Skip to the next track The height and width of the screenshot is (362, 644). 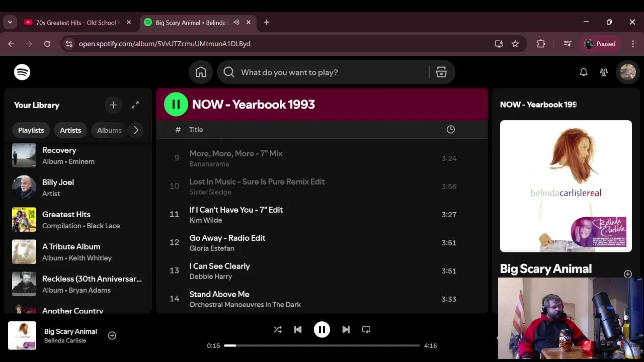click(x=346, y=329)
